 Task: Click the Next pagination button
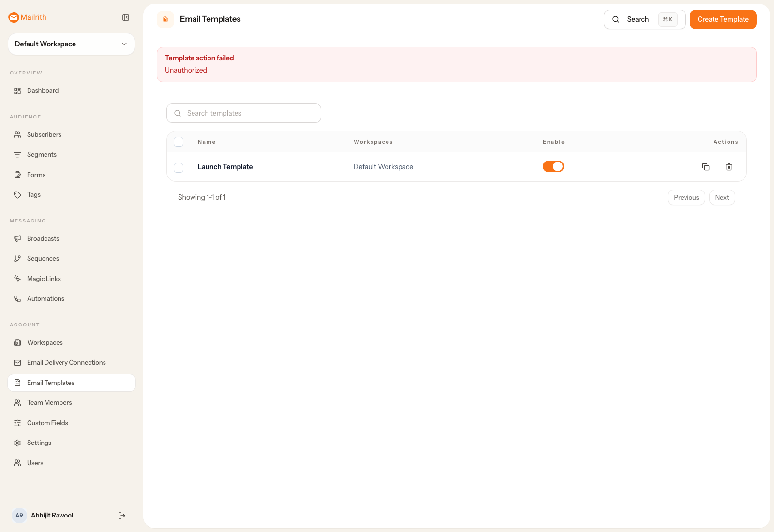[722, 197]
